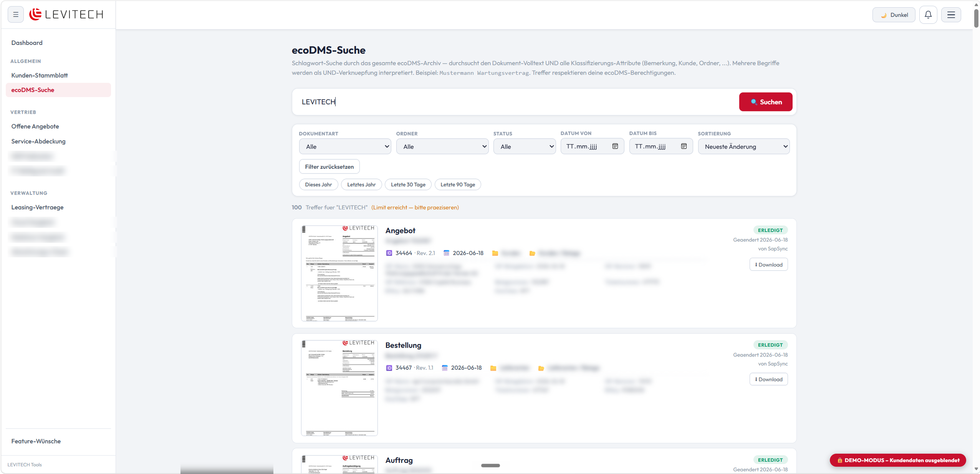
Task: Open calendar picker icon in Datum bis
Action: click(684, 146)
